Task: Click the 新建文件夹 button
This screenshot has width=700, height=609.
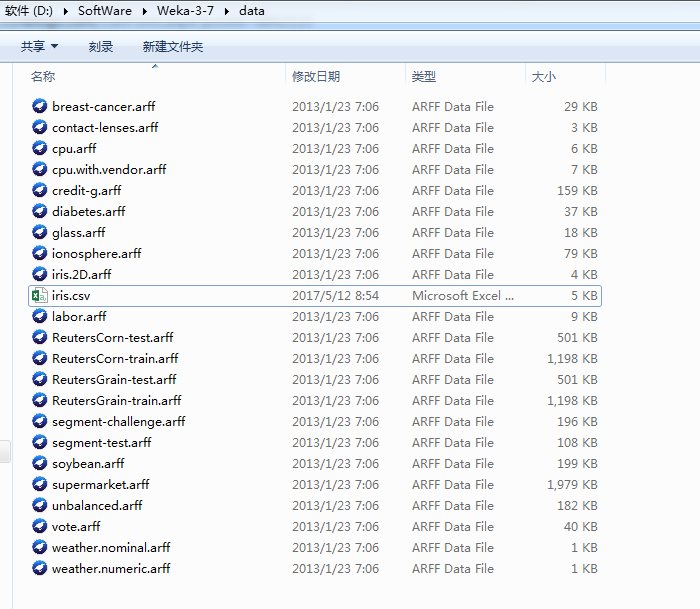Action: pos(173,46)
